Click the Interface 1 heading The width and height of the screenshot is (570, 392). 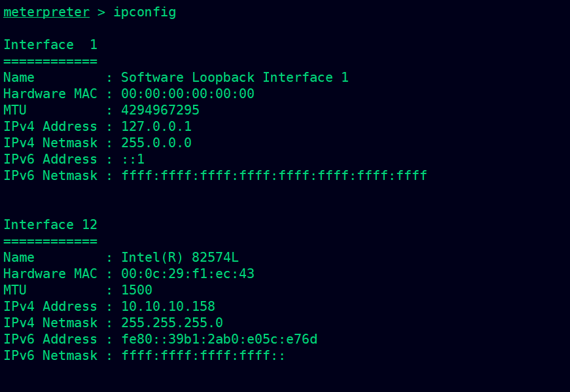(50, 45)
